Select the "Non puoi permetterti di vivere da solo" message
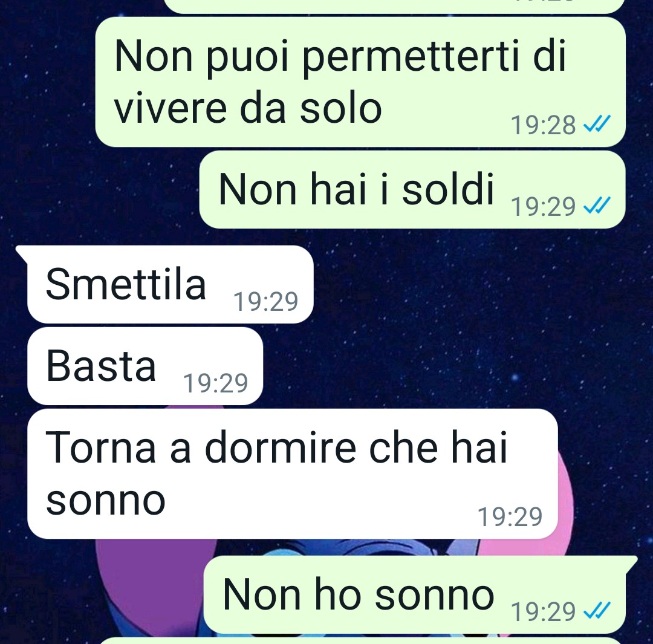This screenshot has width=653, height=644. [x=360, y=82]
